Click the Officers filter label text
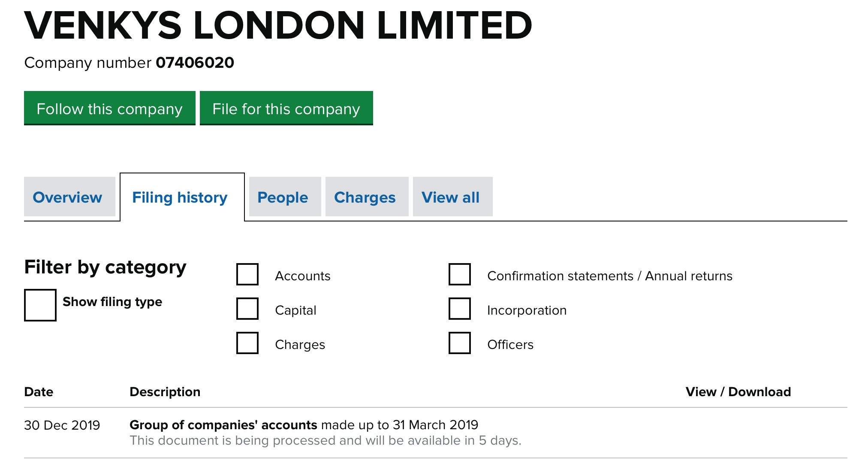The image size is (868, 467). point(510,345)
